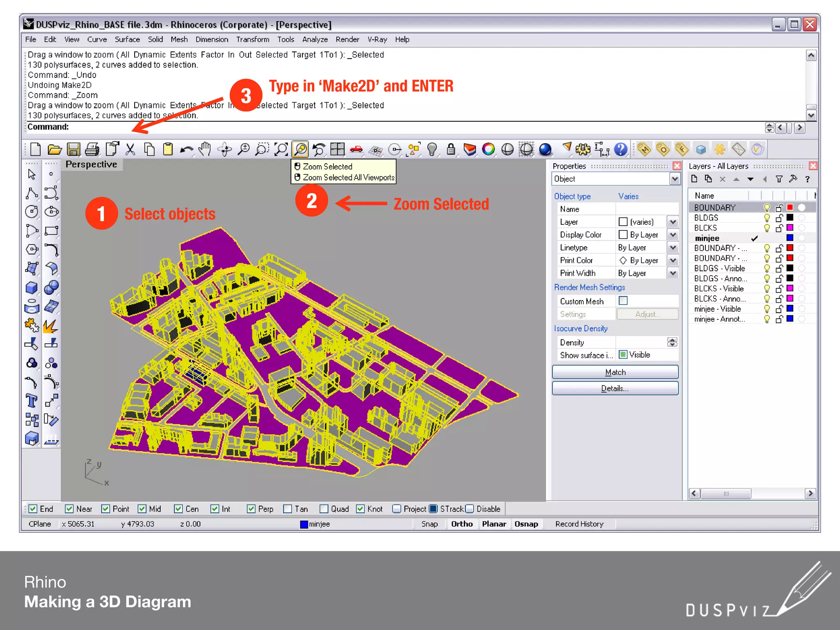The width and height of the screenshot is (840, 630).
Task: Open the Print Width dropdown
Action: 673,273
